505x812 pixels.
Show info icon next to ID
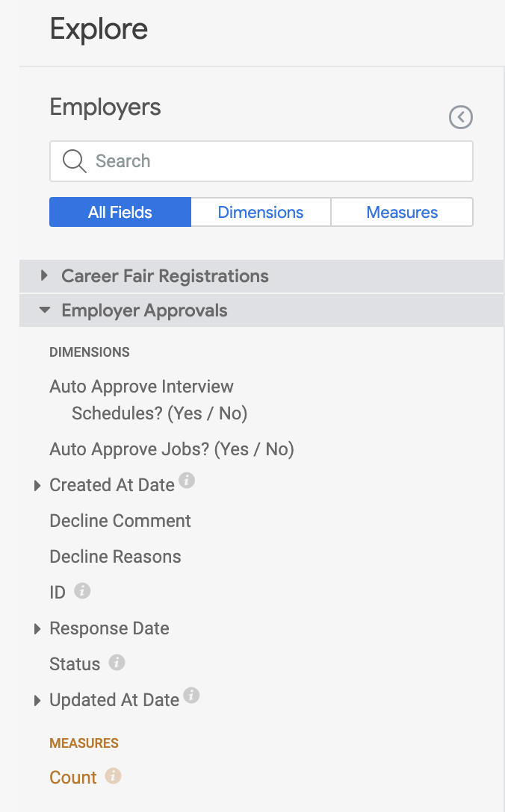[x=82, y=591]
